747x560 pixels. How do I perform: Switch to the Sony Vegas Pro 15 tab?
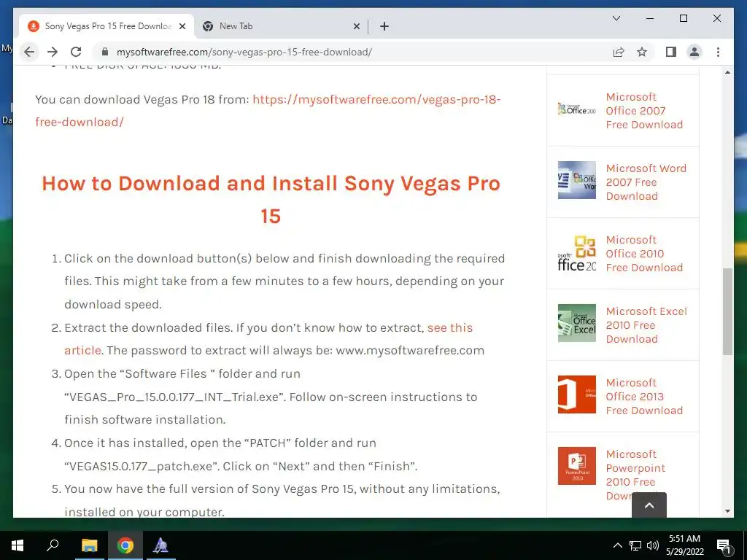pyautogui.click(x=107, y=26)
